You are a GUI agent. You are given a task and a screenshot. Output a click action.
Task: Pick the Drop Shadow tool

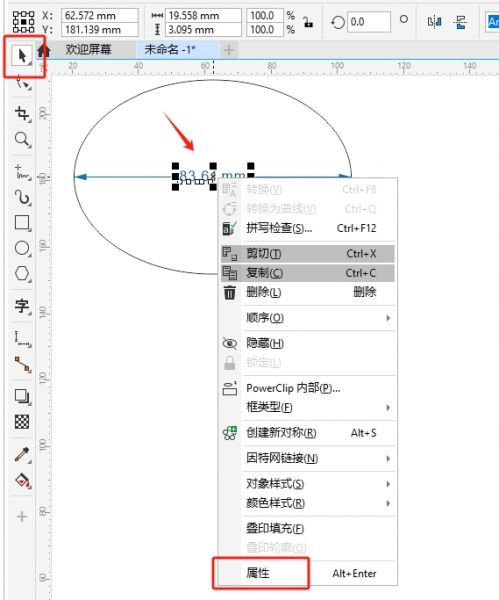[x=22, y=396]
